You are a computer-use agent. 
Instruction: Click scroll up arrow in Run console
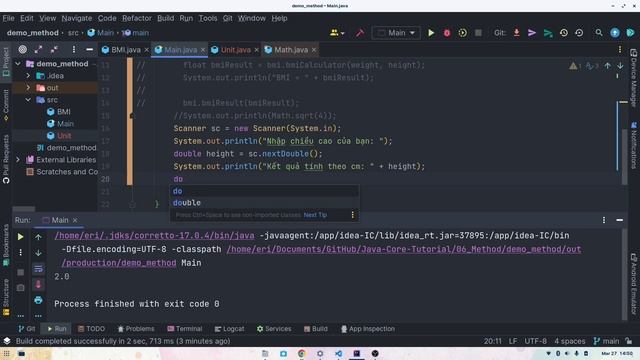38,237
